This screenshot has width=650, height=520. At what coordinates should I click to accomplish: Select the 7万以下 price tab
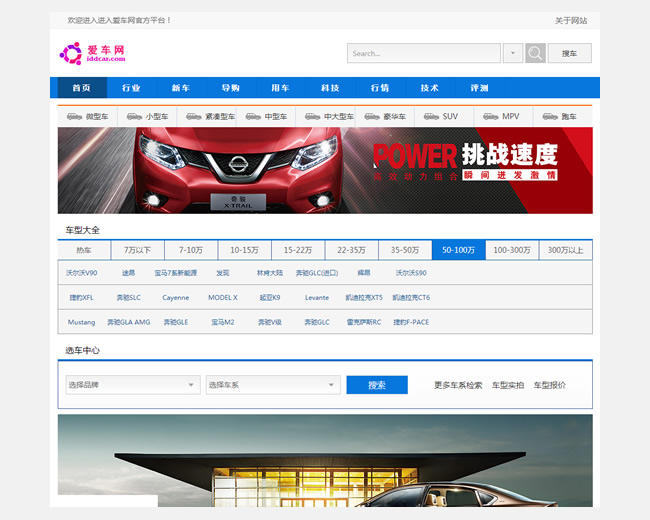pos(137,250)
